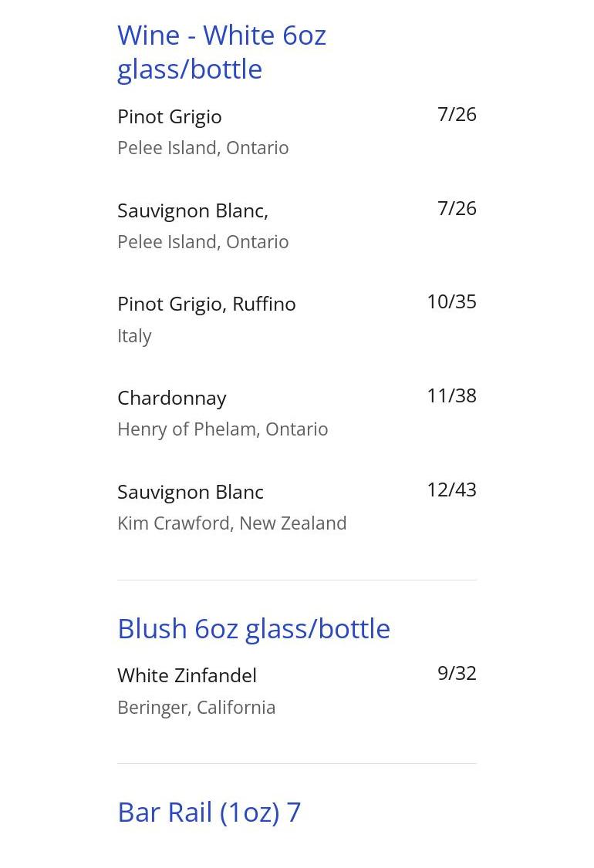
Task: Select the 'Sauvignon Blanc,' Pelee Island item
Action: [193, 210]
